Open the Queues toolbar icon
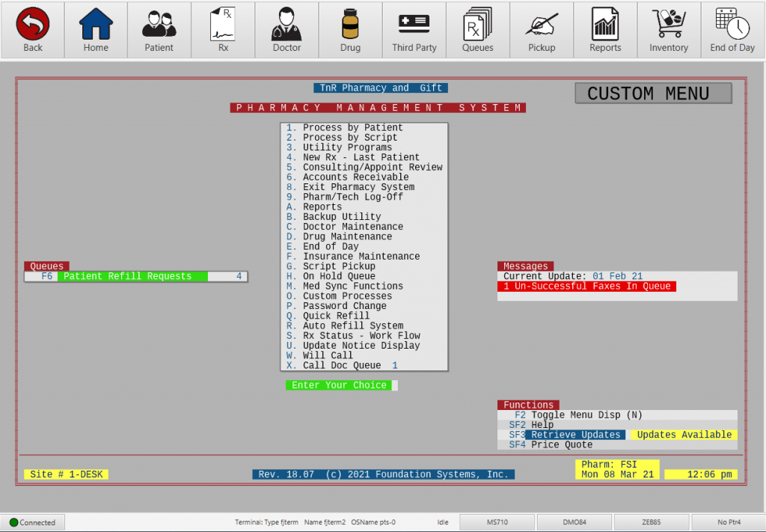 click(477, 24)
